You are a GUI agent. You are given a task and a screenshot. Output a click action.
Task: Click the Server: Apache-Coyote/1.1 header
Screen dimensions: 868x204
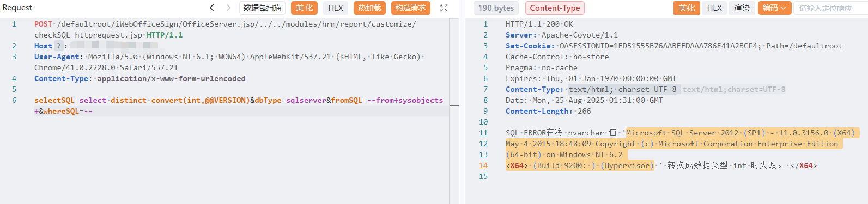[562, 35]
